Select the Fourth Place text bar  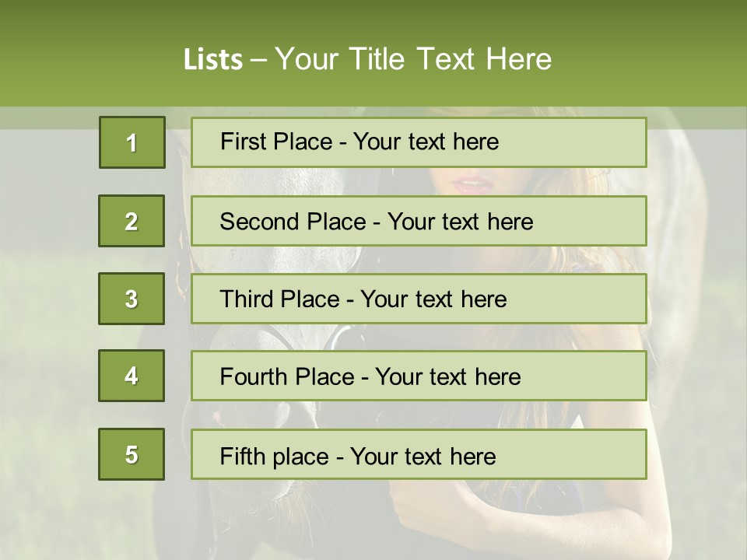coord(419,376)
